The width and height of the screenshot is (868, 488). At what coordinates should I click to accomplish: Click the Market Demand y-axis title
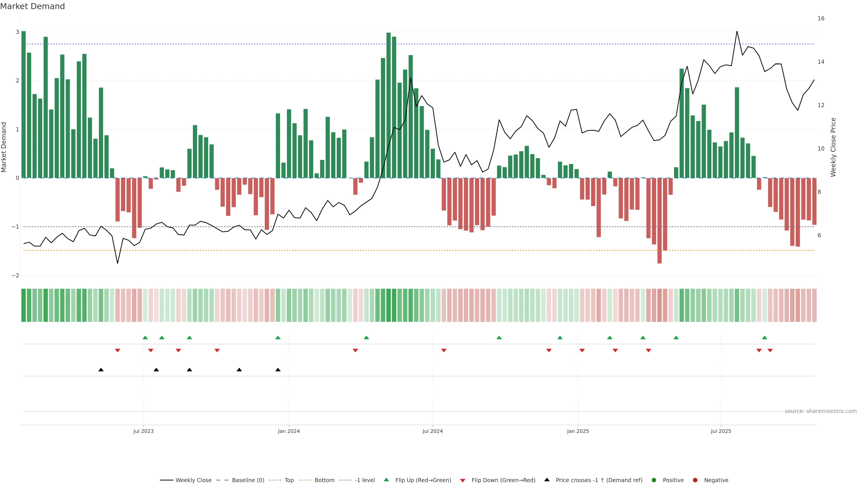pos(4,147)
